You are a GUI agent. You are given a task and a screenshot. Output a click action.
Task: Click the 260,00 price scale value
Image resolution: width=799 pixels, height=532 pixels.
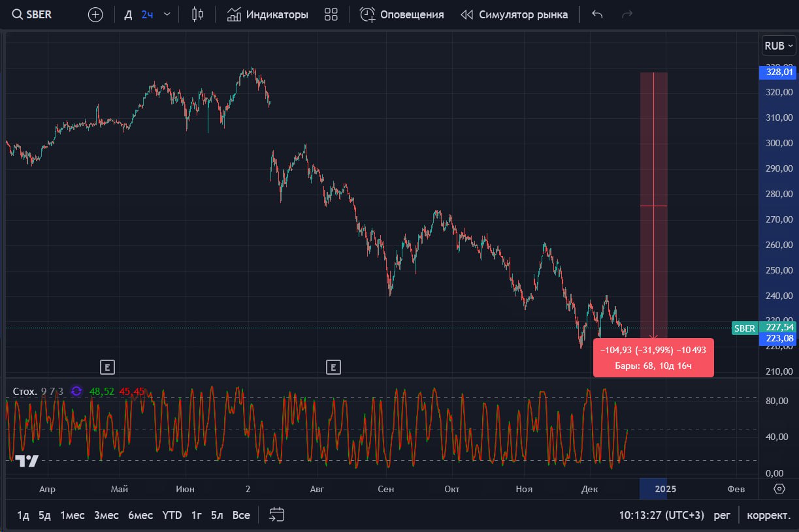click(779, 245)
